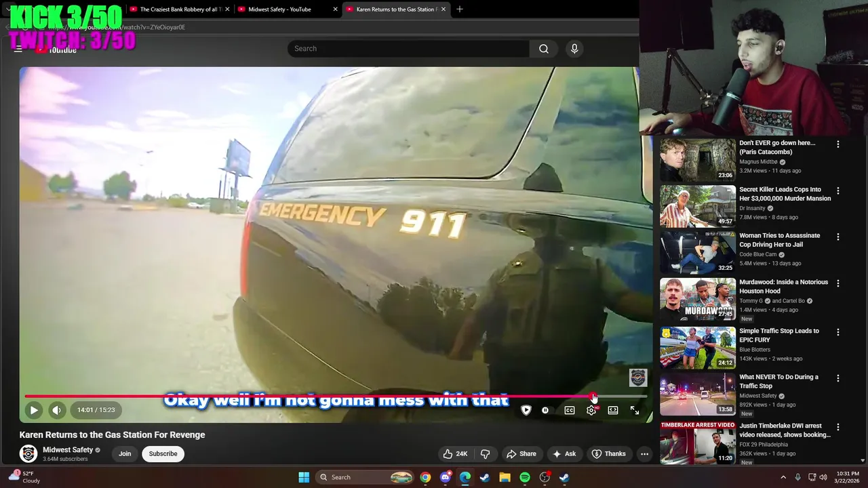
Task: Subscribe to Midwest Safety
Action: coord(163,454)
